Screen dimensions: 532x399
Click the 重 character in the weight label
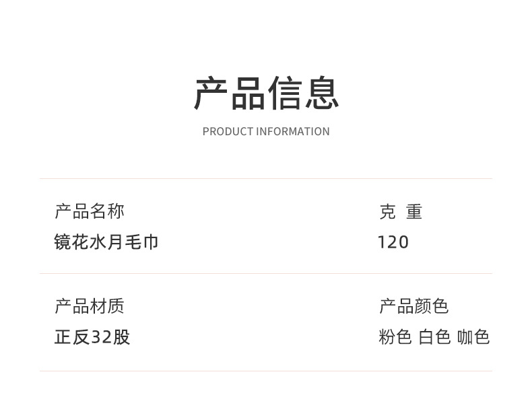pyautogui.click(x=414, y=212)
